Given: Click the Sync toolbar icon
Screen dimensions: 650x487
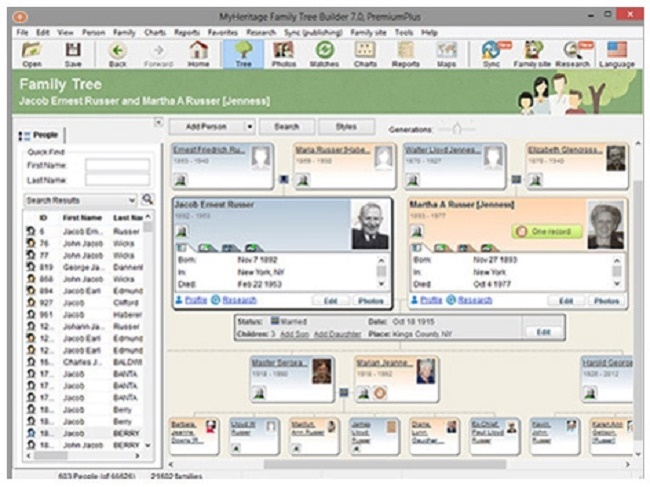Looking at the screenshot, I should (x=492, y=54).
